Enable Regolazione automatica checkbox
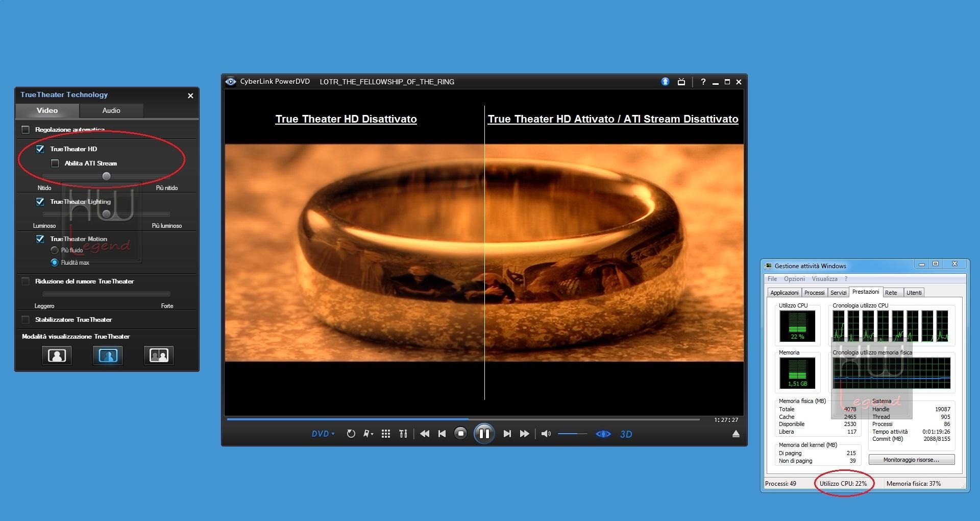 (26, 130)
